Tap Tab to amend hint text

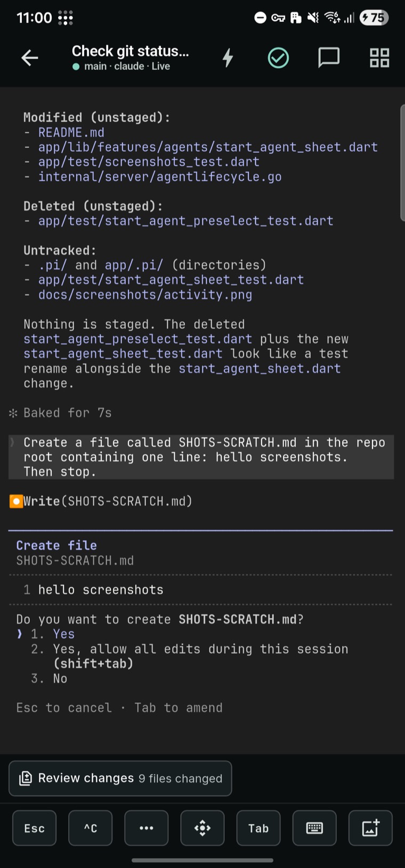click(179, 708)
